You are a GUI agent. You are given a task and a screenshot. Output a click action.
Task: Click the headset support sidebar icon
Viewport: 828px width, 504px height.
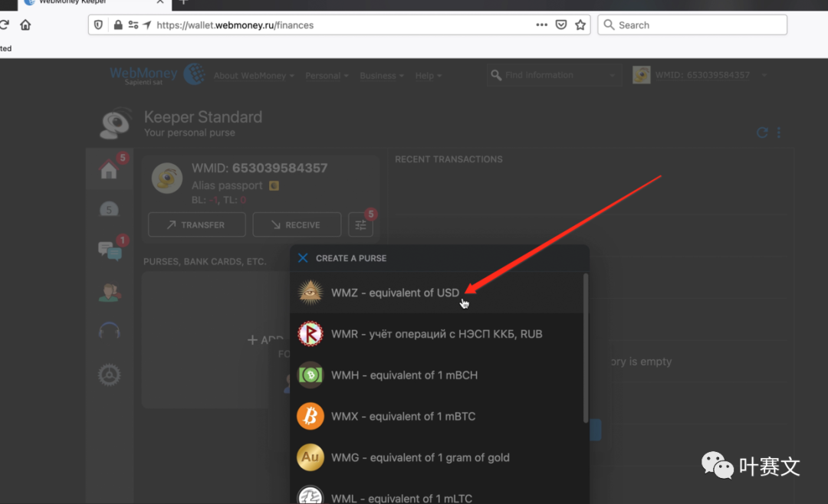click(110, 332)
